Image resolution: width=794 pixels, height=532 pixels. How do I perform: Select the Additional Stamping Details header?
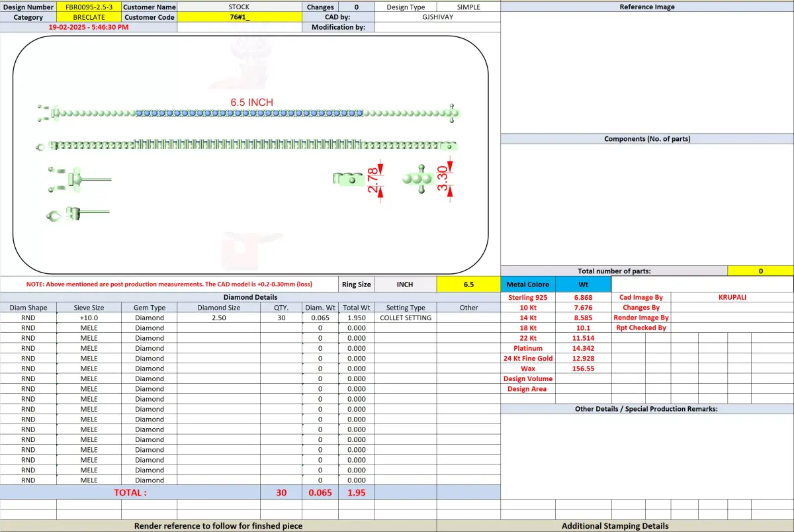[615, 525]
